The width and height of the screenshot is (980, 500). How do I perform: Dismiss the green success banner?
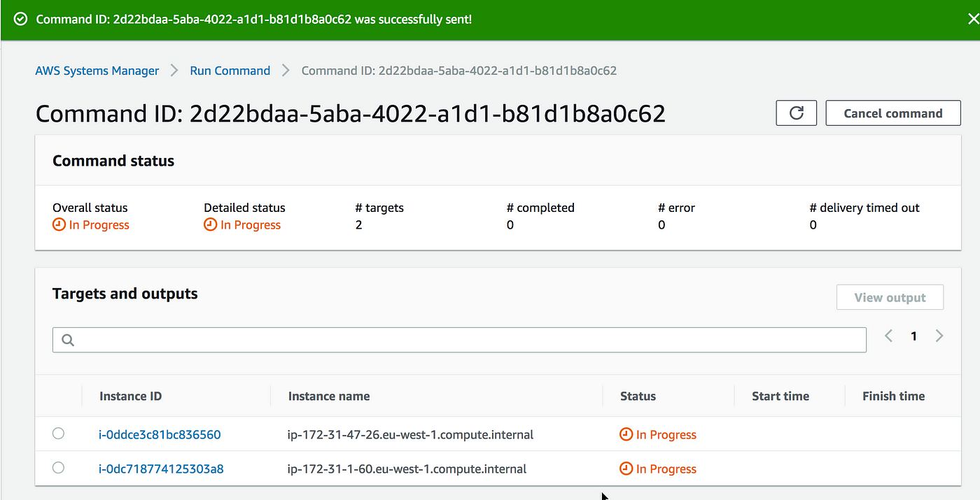[973, 19]
